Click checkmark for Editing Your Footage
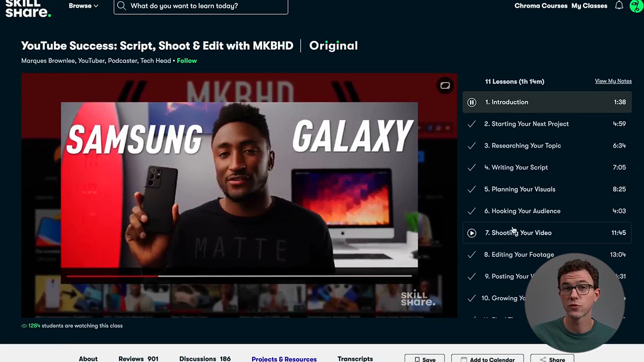The height and width of the screenshot is (362, 644). tap(472, 255)
